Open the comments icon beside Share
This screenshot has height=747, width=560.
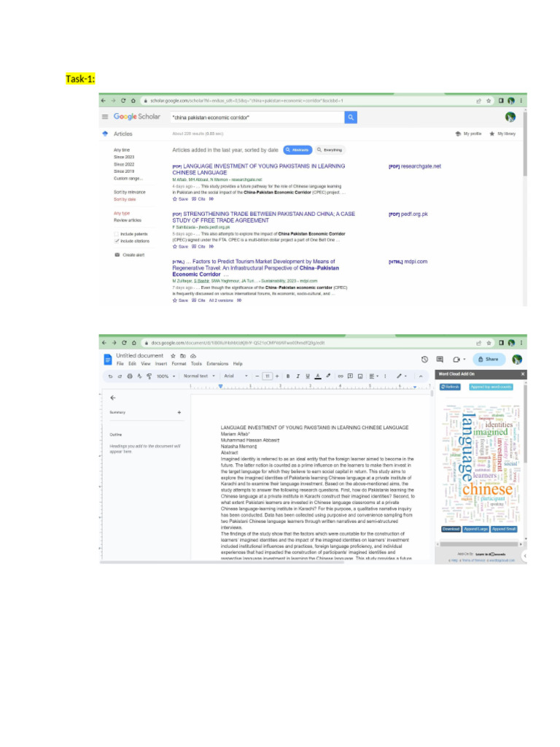[440, 359]
